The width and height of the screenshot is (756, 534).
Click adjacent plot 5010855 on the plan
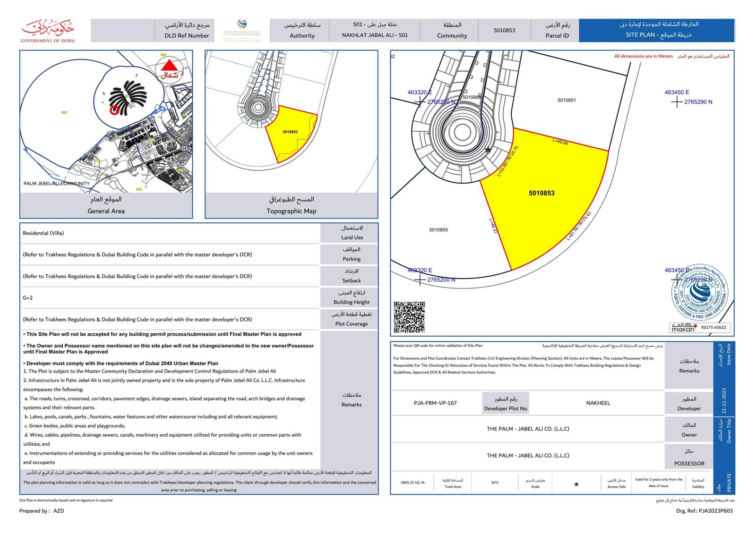pos(438,230)
